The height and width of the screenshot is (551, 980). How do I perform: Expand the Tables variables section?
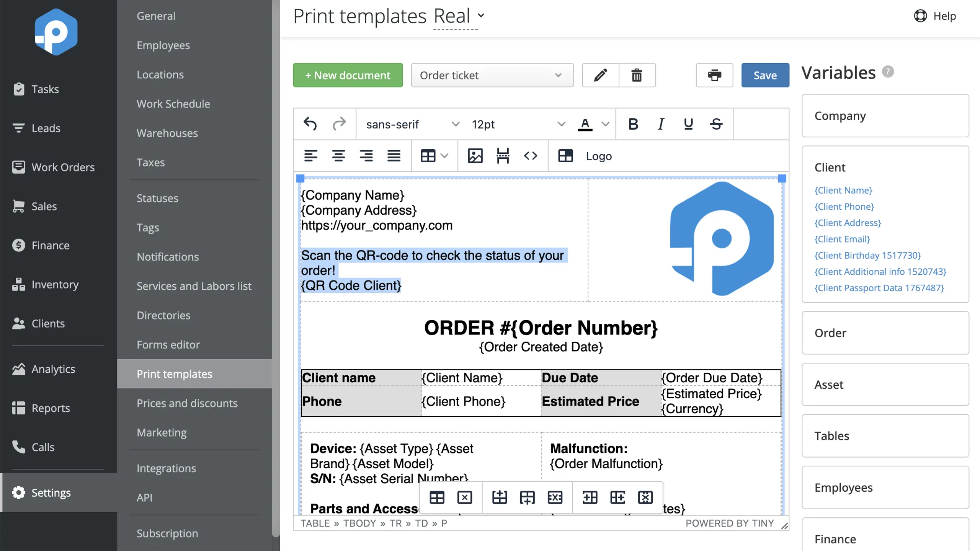(885, 436)
